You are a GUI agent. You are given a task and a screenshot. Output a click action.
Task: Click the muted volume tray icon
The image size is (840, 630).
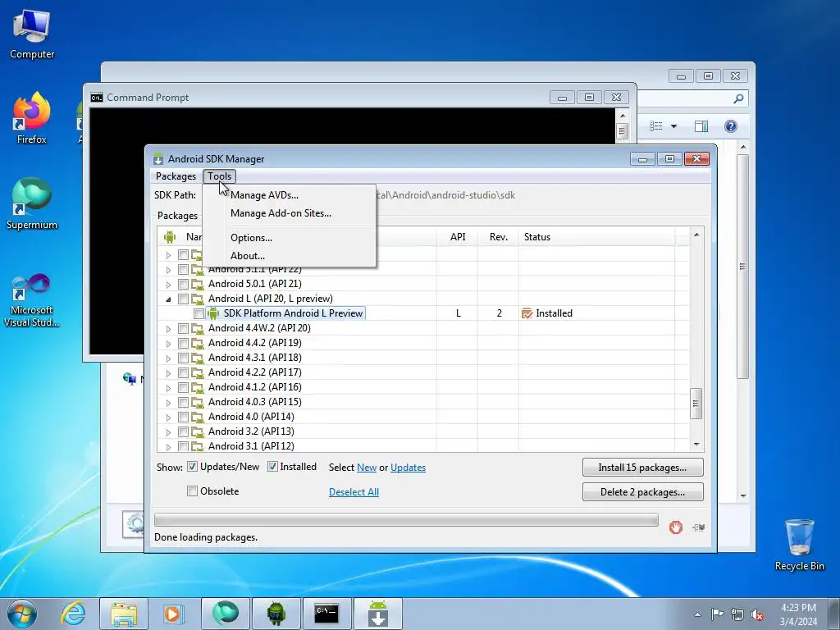pyautogui.click(x=757, y=615)
